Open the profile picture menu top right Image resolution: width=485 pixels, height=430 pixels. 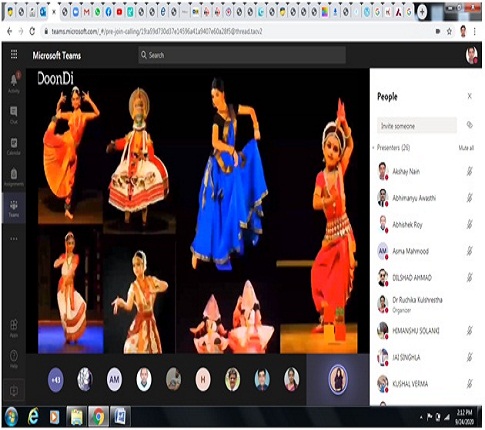(471, 55)
